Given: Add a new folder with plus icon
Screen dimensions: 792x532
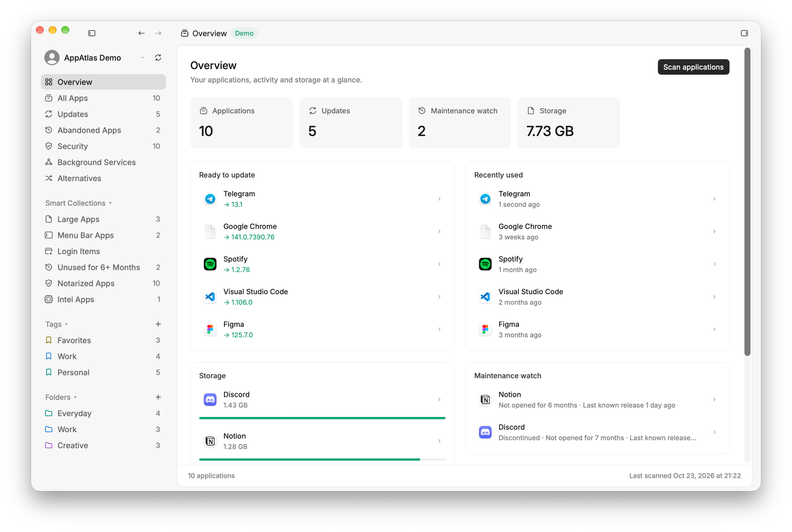Looking at the screenshot, I should [x=158, y=397].
